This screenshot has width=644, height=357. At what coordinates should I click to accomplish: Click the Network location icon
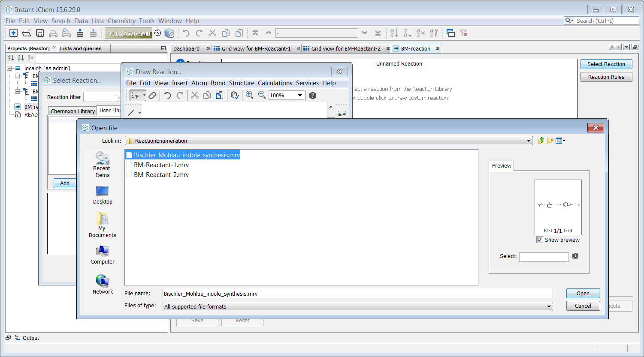click(x=103, y=285)
